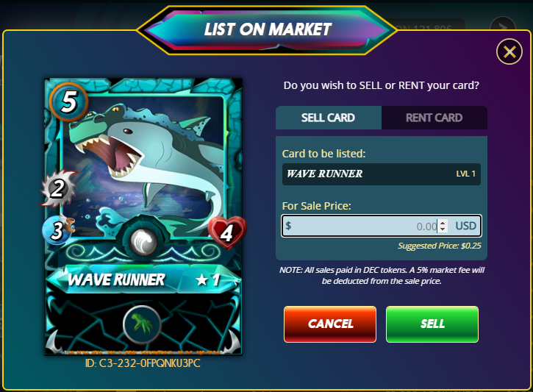Switch to the SELL CARD tab

click(329, 118)
